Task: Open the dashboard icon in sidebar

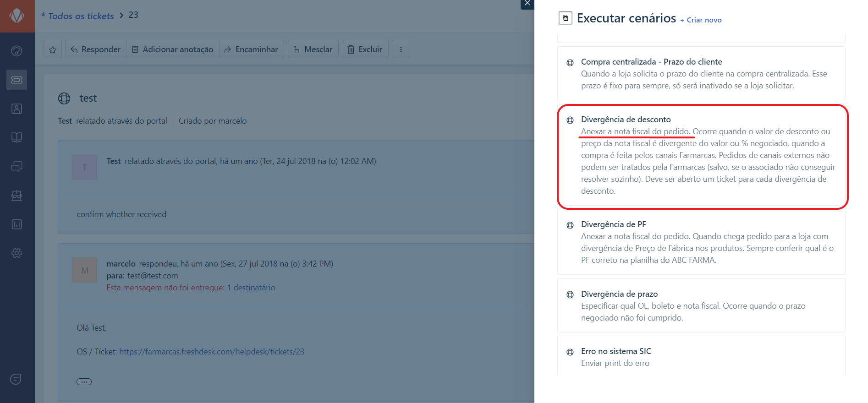Action: [x=17, y=51]
